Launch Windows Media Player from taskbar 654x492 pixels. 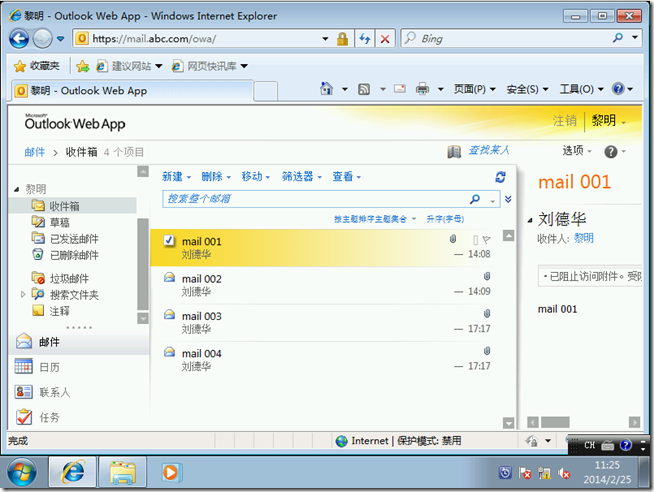[x=171, y=472]
